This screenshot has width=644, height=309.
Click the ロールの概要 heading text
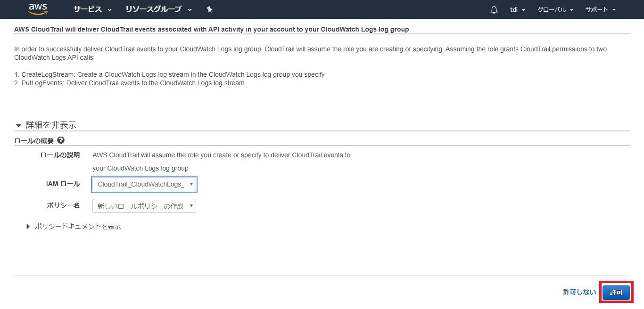(x=34, y=140)
